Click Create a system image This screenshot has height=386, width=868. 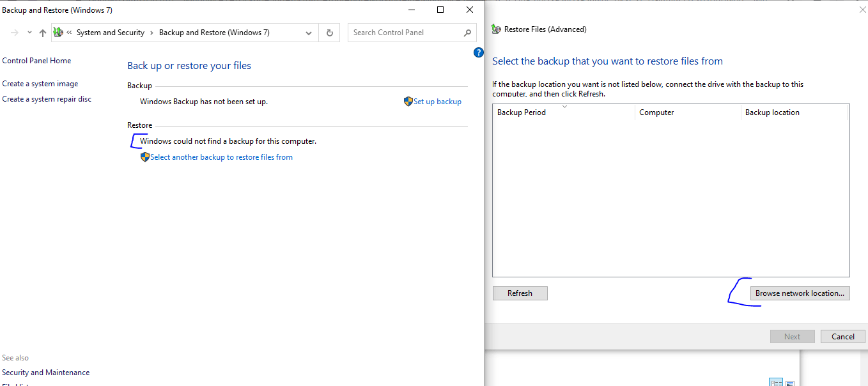point(40,84)
